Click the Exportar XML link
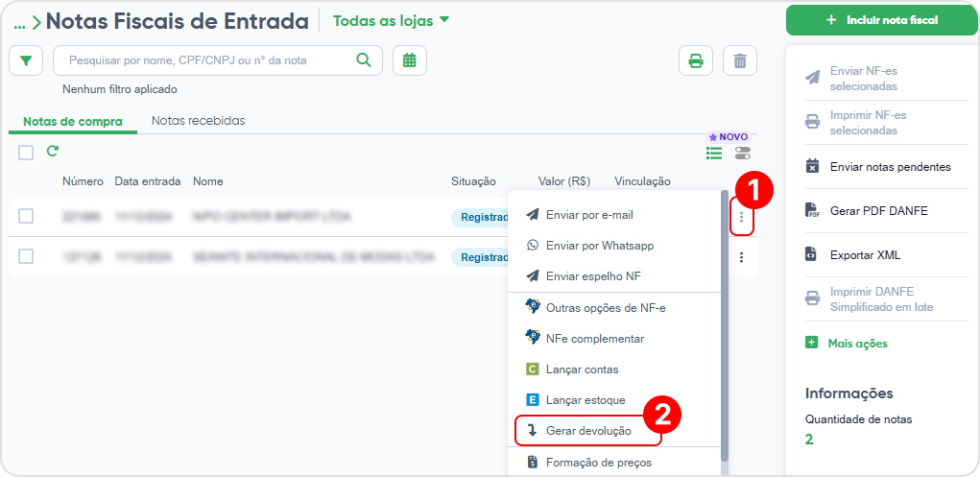Viewport: 980px width, 477px height. point(865,255)
